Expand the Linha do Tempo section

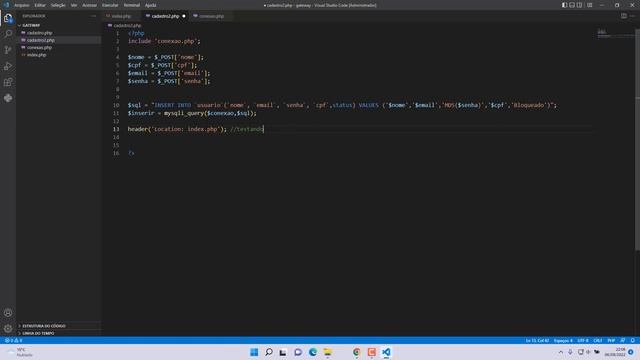click(x=38, y=333)
